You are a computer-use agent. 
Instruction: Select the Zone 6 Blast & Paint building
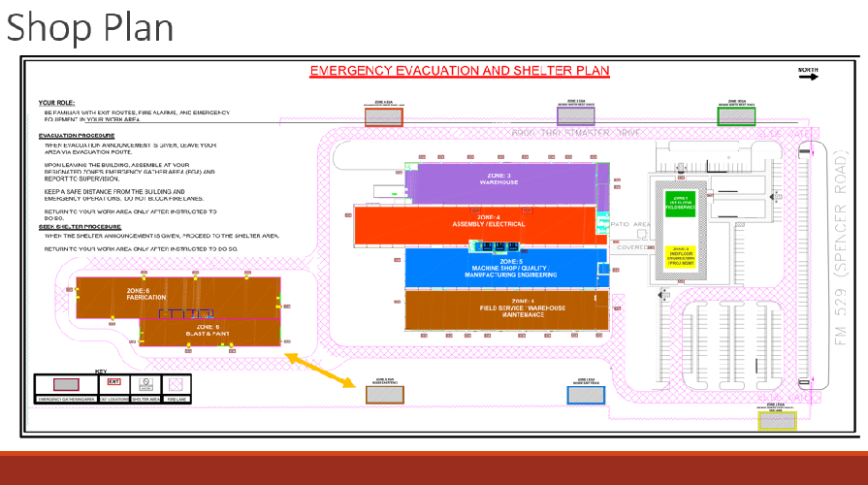[210, 332]
